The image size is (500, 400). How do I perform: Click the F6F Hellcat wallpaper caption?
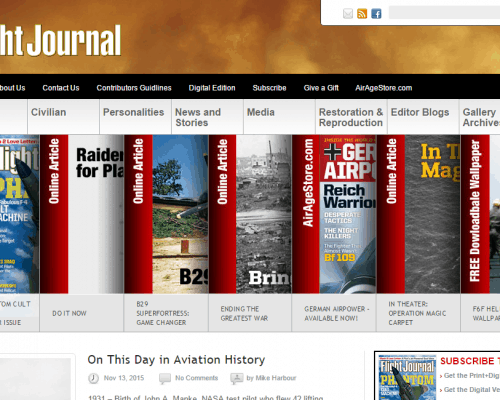(x=486, y=314)
